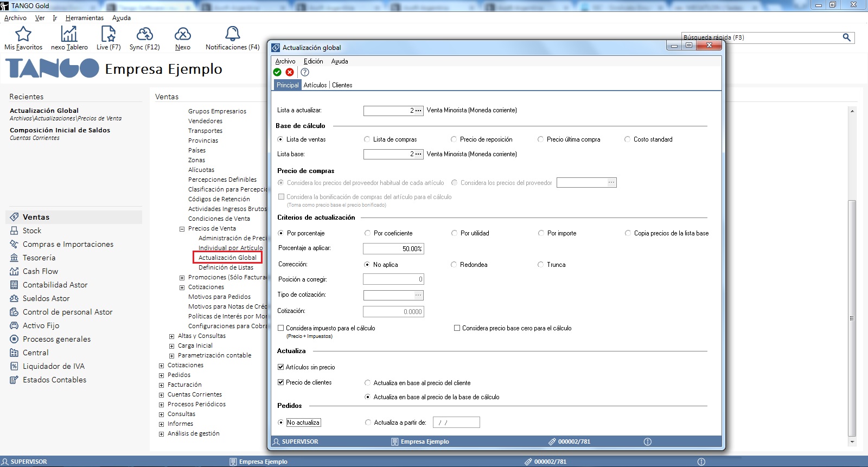This screenshot has height=467, width=868.
Task: Click the Sync (F12) cloud icon
Action: tap(144, 35)
